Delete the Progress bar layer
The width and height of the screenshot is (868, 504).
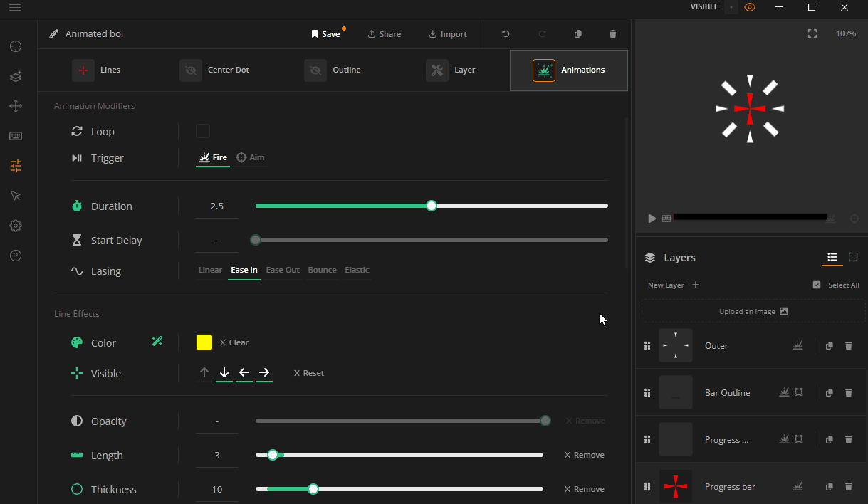pos(848,486)
